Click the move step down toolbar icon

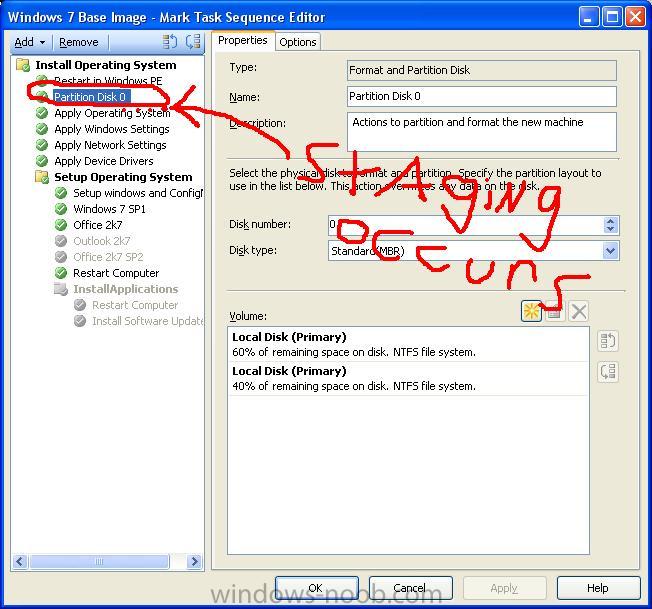click(x=193, y=42)
